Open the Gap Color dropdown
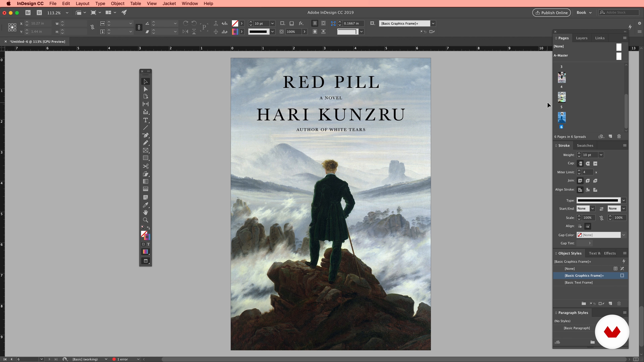The width and height of the screenshot is (644, 362). 624,235
